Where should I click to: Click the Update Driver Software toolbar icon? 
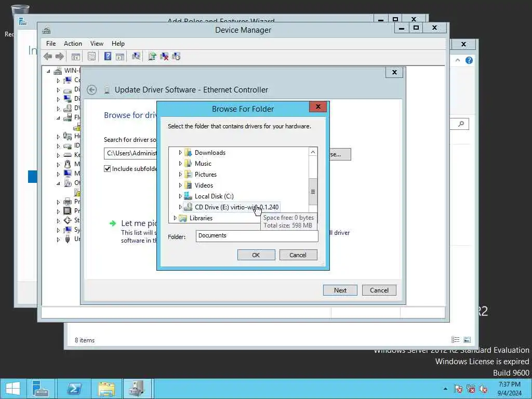pyautogui.click(x=152, y=56)
